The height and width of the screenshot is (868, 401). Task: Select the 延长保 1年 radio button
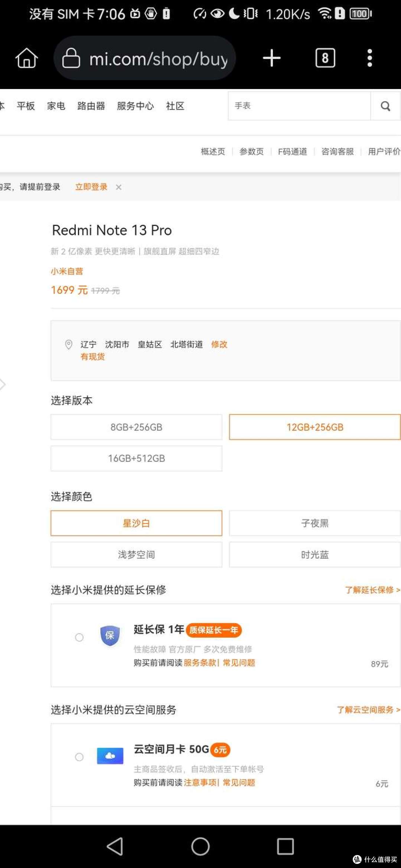(x=79, y=637)
